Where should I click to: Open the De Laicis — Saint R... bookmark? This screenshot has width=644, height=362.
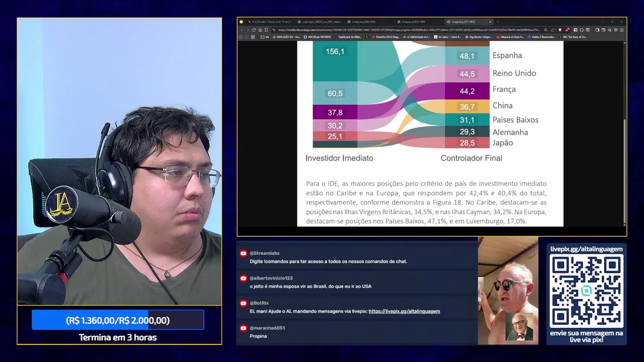pyautogui.click(x=447, y=37)
